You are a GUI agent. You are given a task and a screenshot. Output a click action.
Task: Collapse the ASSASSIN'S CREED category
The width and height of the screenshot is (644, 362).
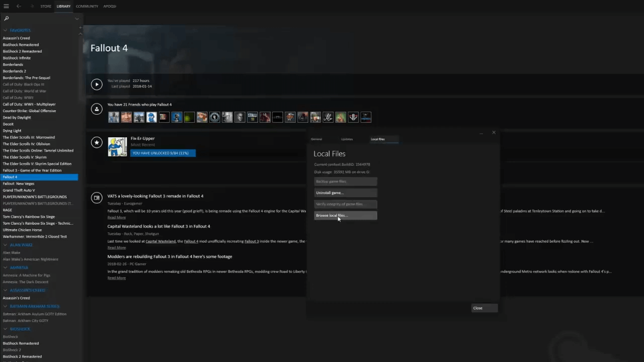point(5,290)
